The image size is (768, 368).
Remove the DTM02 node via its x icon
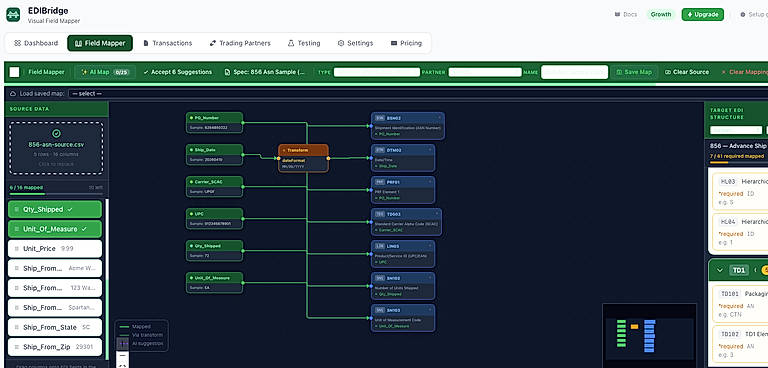(430, 149)
